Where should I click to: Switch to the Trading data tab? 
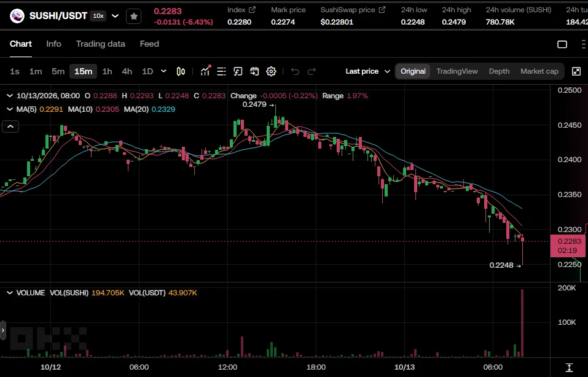101,44
